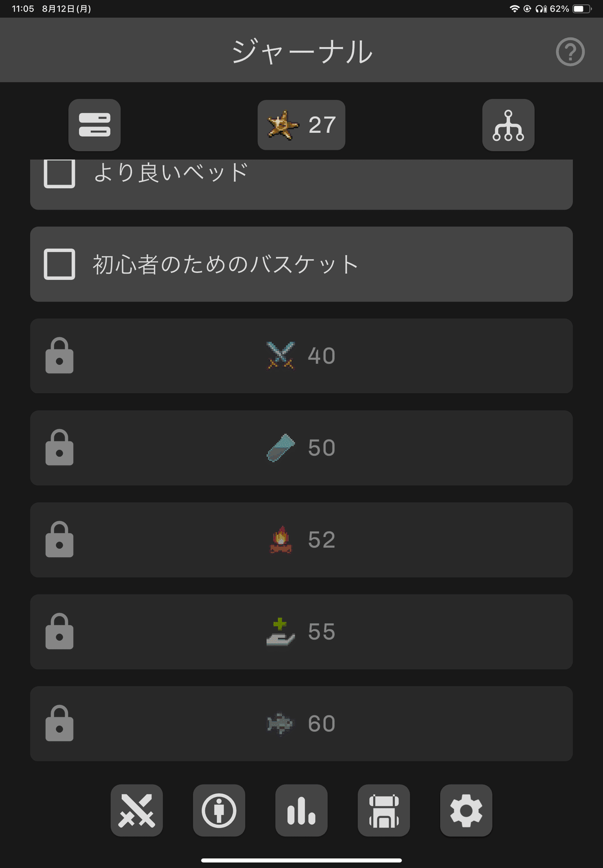Mark 初心者のためのバスケット as complete

click(59, 264)
